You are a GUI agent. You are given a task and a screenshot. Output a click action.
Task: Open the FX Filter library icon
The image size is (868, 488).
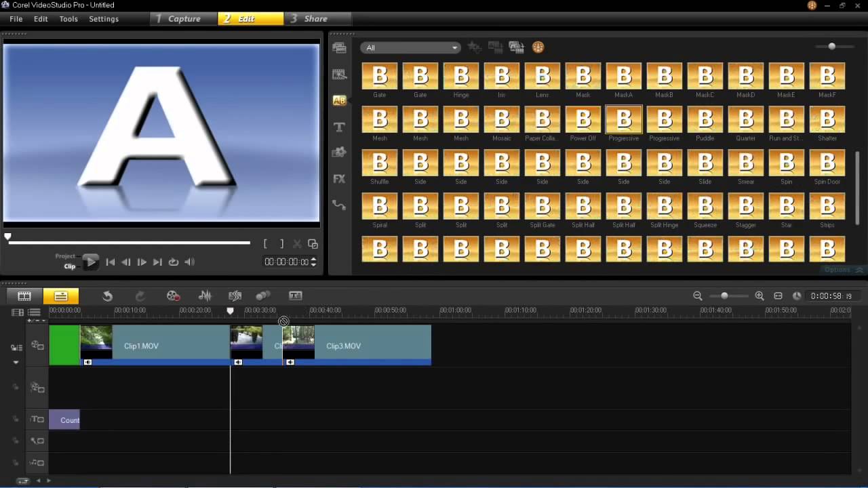[x=339, y=179]
